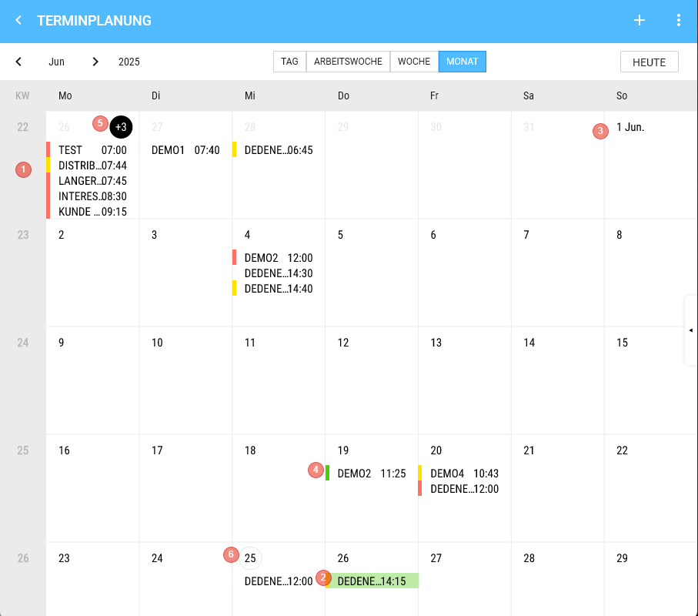Add a new appointment with plus icon
698x616 pixels.
[x=640, y=21]
